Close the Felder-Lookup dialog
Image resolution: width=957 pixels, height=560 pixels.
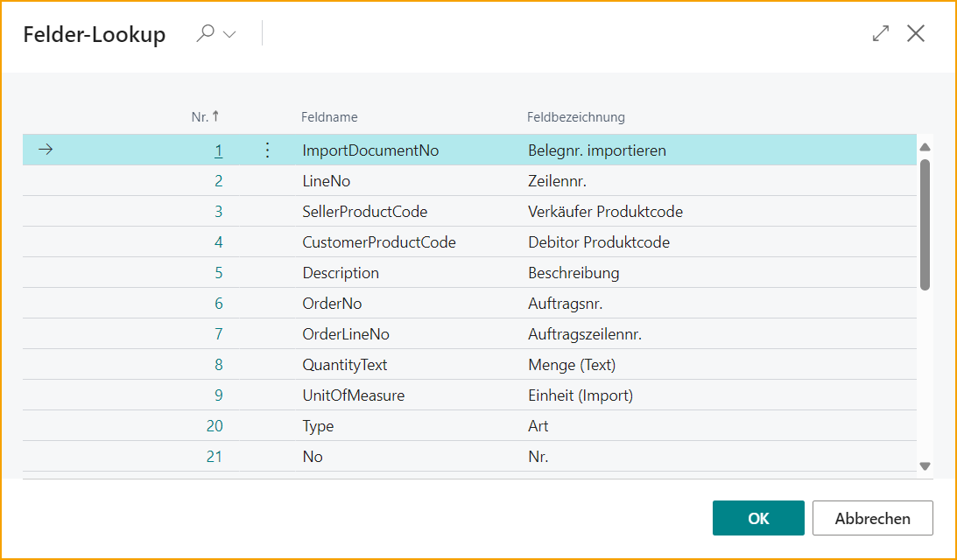tap(916, 33)
